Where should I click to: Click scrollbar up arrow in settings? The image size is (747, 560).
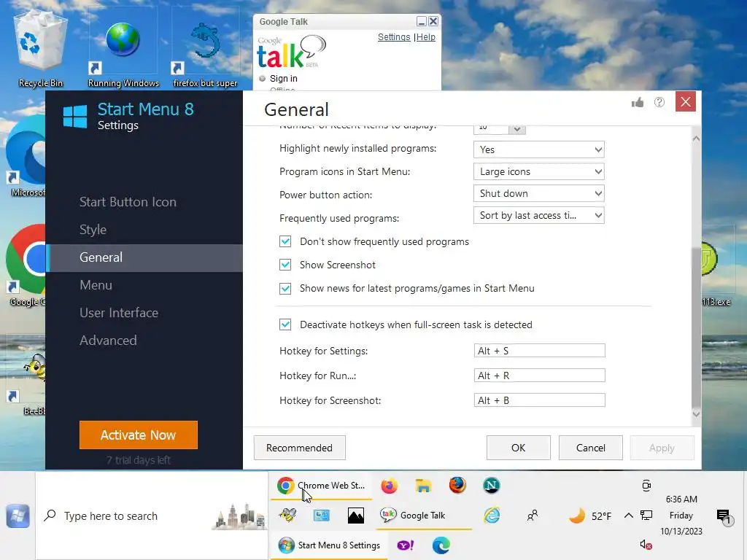point(696,139)
